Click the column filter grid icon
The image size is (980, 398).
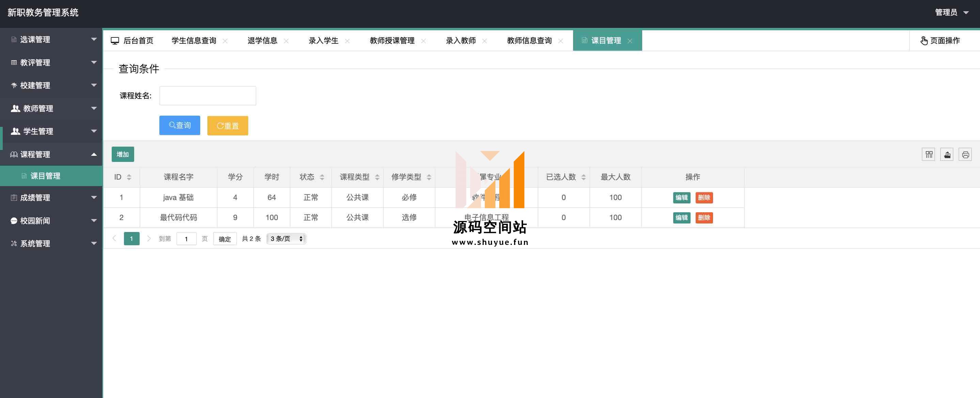929,154
